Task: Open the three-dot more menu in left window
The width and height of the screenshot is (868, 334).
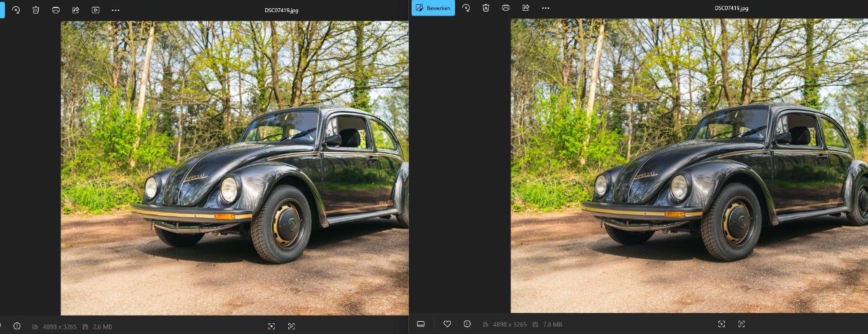Action: click(115, 10)
